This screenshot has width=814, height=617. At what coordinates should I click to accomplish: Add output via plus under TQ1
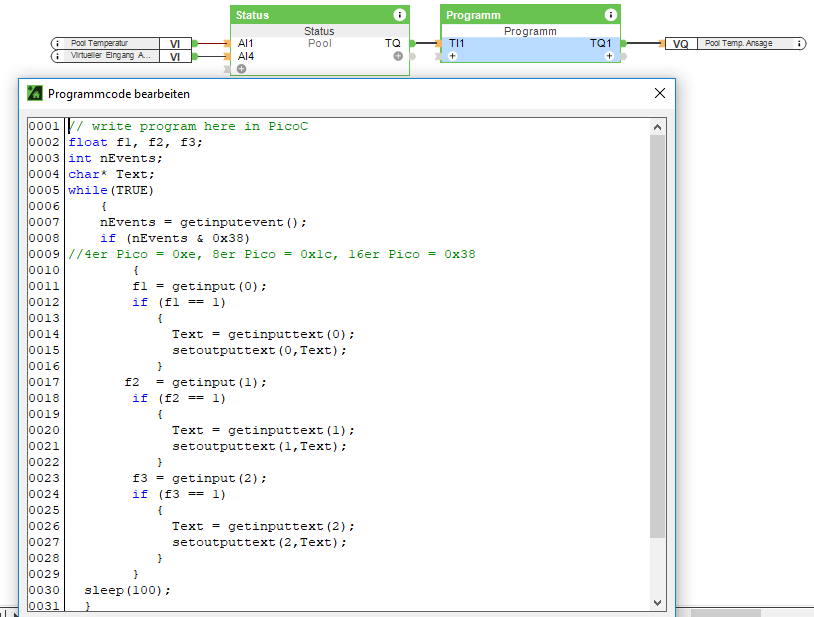click(x=609, y=56)
